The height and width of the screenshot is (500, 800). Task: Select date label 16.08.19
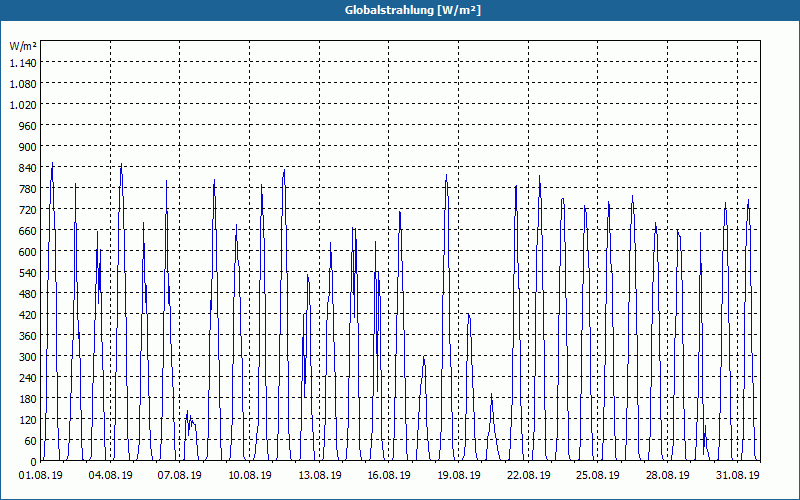point(389,475)
